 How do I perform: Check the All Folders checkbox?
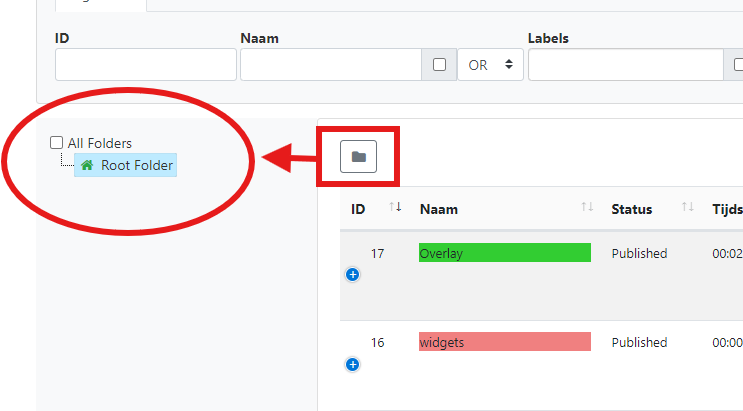(57, 143)
